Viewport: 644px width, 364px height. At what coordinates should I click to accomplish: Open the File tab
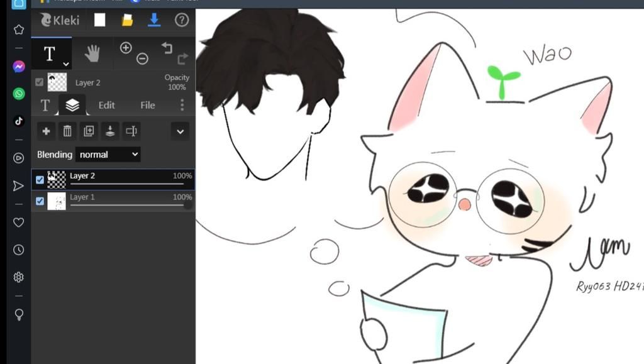147,106
